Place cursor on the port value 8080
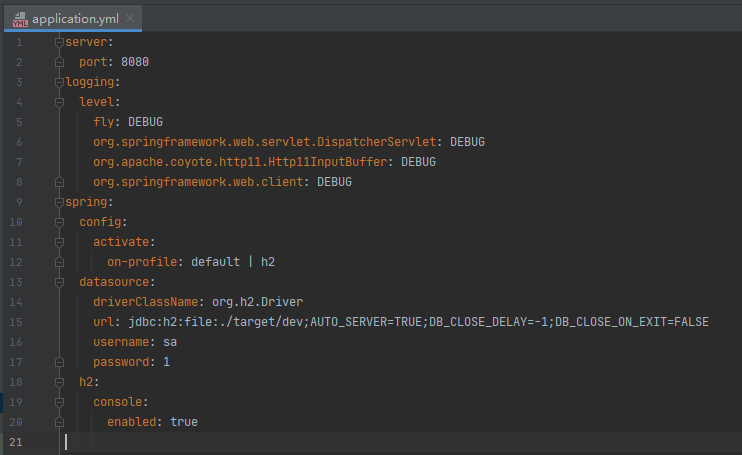Image resolution: width=742 pixels, height=455 pixels. tap(134, 62)
